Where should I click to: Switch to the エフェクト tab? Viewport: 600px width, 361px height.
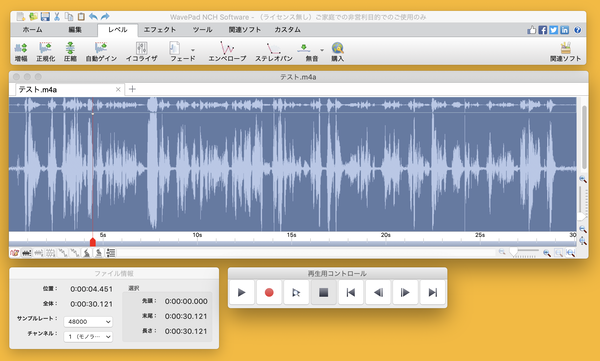coord(160,29)
